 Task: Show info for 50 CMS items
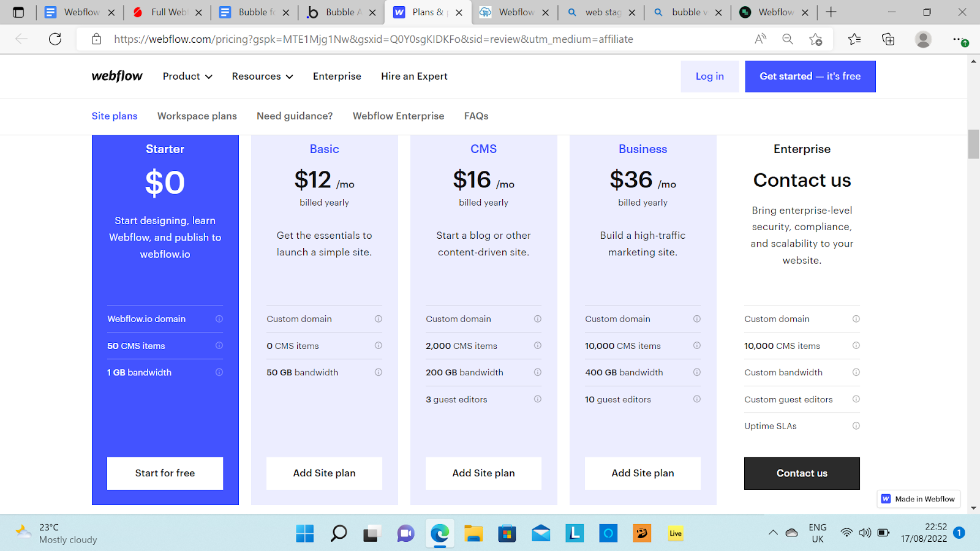(219, 346)
